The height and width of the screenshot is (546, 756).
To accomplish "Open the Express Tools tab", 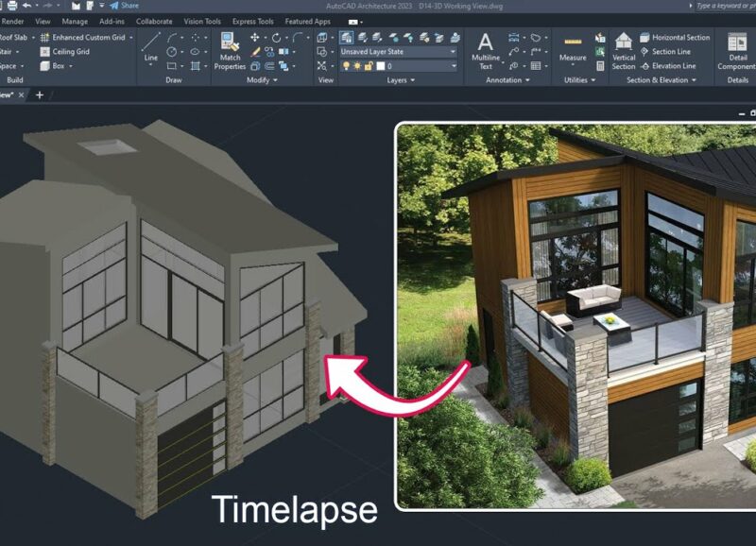I will coord(252,21).
